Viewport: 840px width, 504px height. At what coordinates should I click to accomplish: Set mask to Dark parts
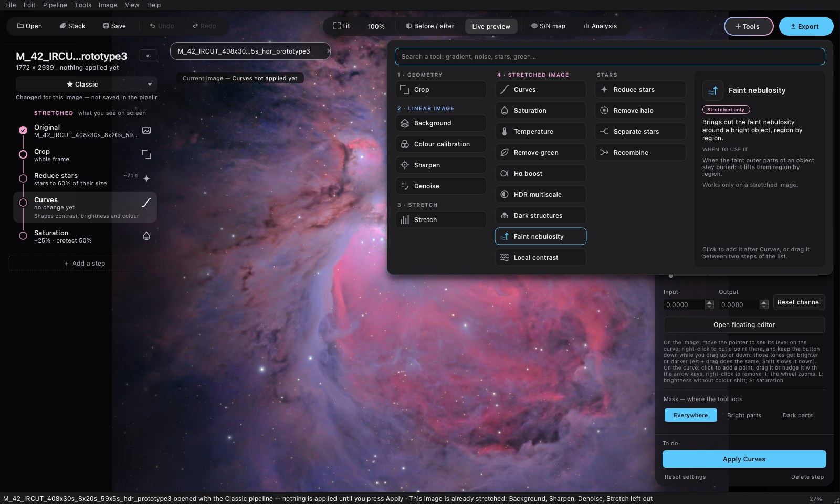point(797,415)
